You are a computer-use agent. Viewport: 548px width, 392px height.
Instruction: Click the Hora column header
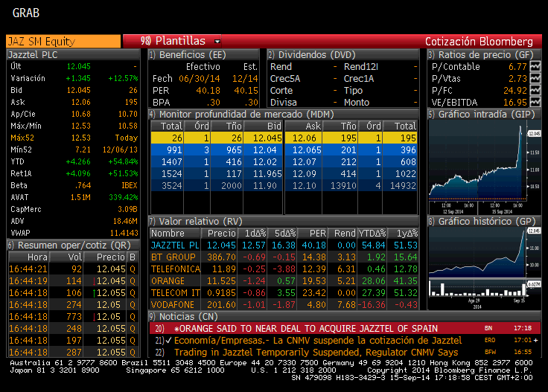pyautogui.click(x=28, y=257)
